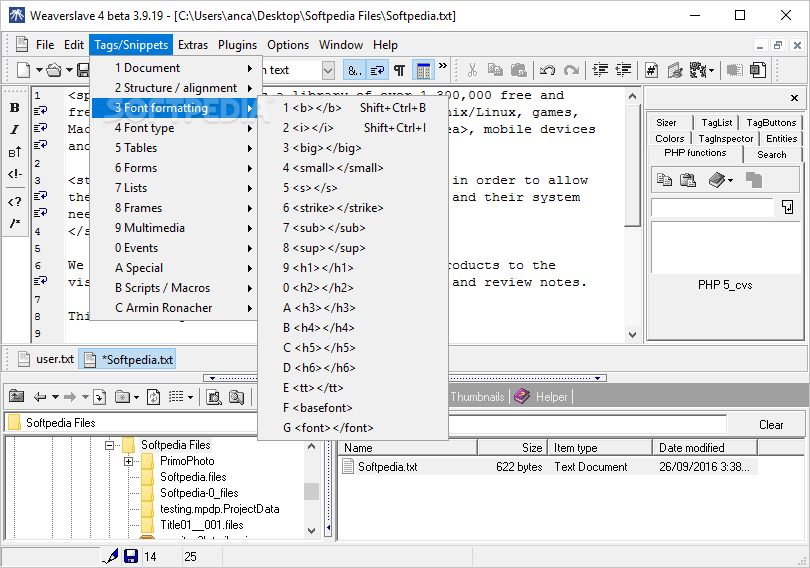Click the Redo arrow icon
The image size is (810, 568).
pos(571,70)
